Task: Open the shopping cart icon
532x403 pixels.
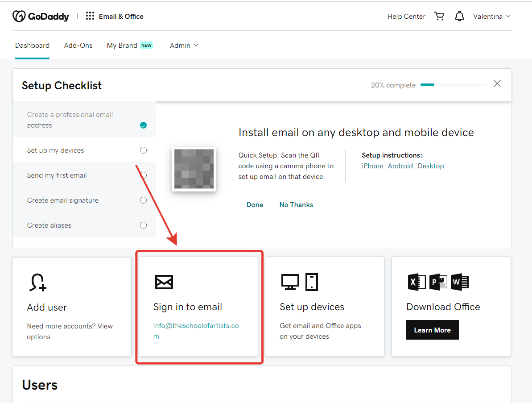Action: coord(439,16)
